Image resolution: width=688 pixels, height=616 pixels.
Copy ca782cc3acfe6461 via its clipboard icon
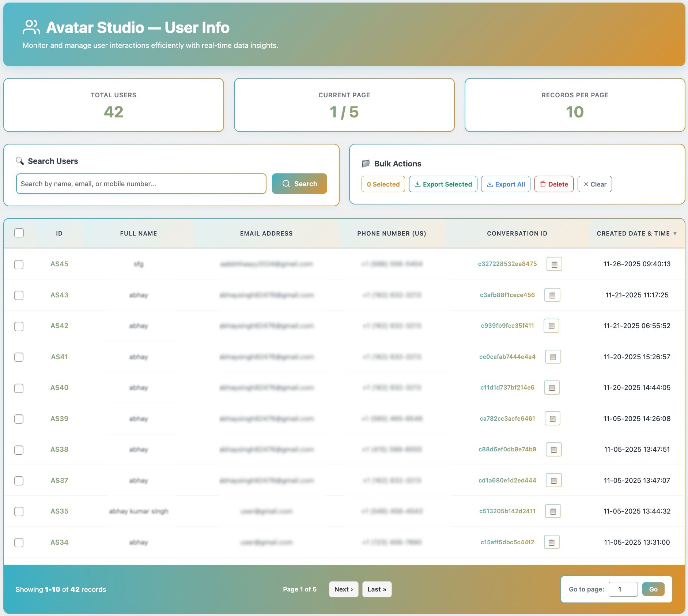pos(552,419)
